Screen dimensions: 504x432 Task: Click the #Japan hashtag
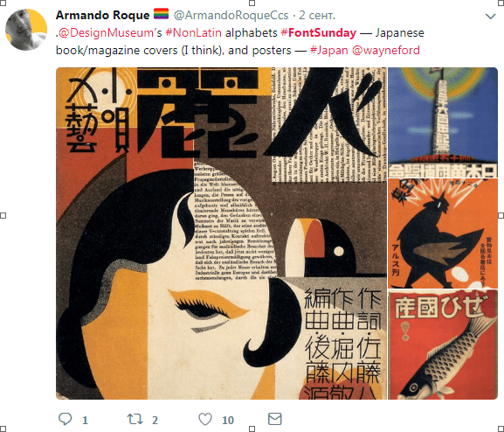pos(328,50)
